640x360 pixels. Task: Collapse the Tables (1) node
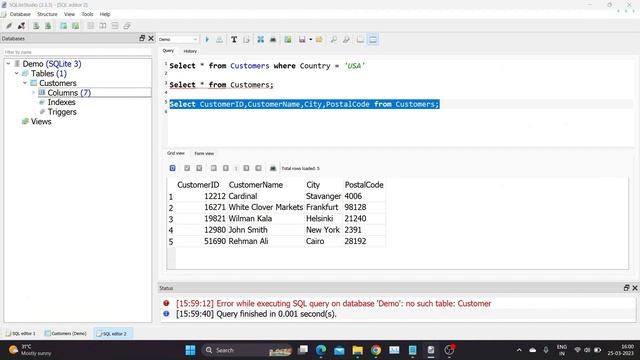pyautogui.click(x=16, y=73)
